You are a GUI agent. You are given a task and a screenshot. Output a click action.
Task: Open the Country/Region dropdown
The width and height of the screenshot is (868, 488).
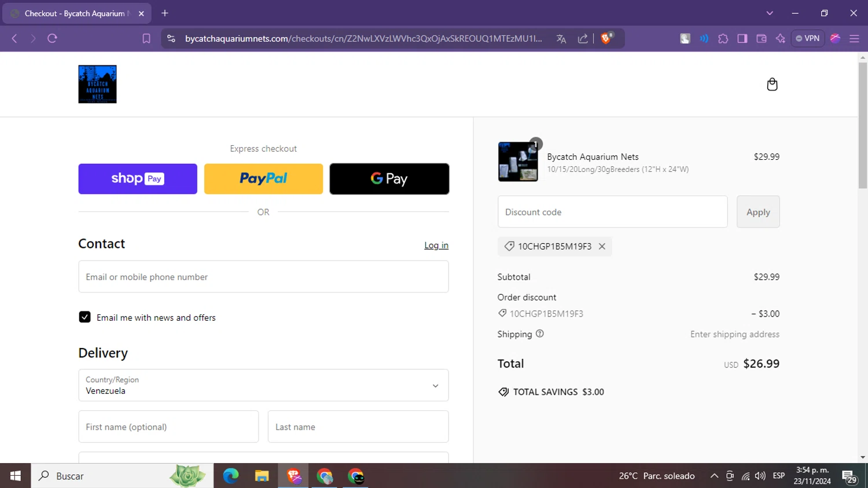pyautogui.click(x=263, y=386)
